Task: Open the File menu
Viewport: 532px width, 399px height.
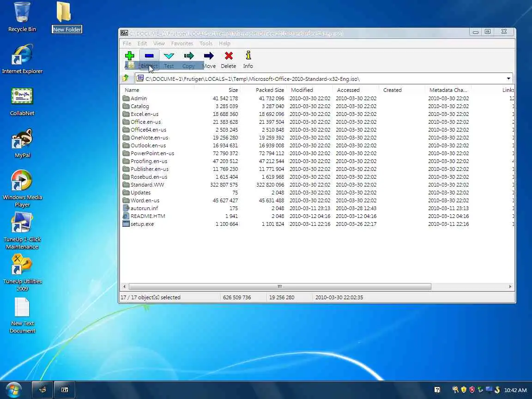Action: [x=127, y=43]
